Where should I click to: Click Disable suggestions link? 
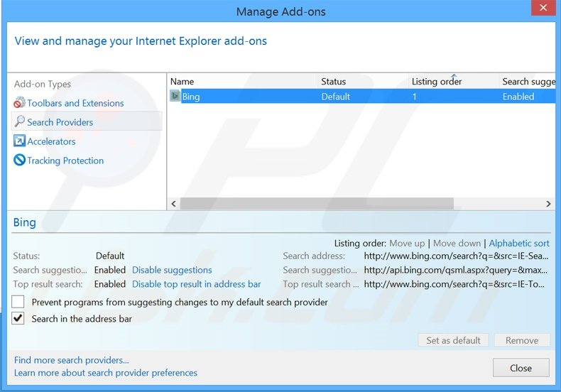coord(172,270)
